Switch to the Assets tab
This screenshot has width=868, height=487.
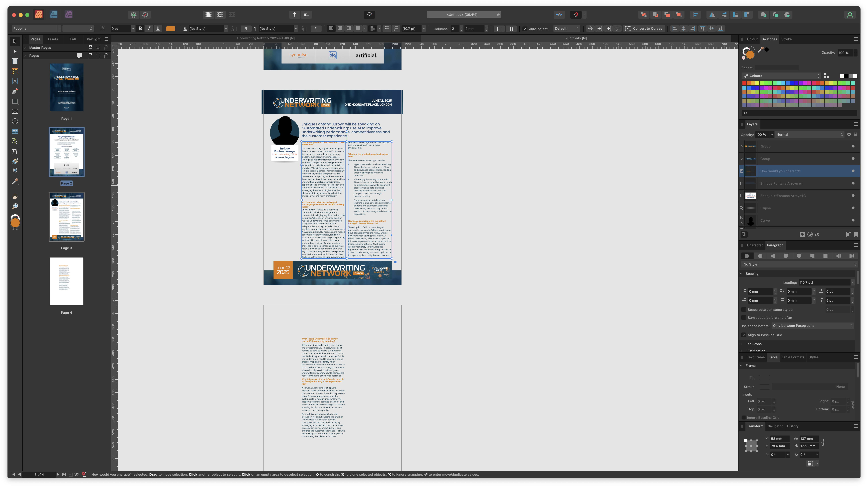[x=53, y=39]
